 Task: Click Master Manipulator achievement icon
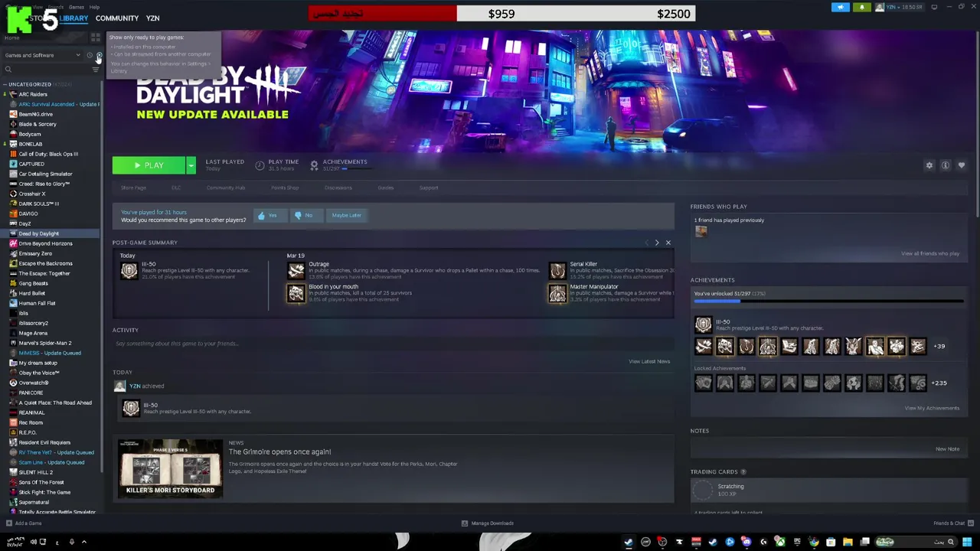(x=557, y=293)
